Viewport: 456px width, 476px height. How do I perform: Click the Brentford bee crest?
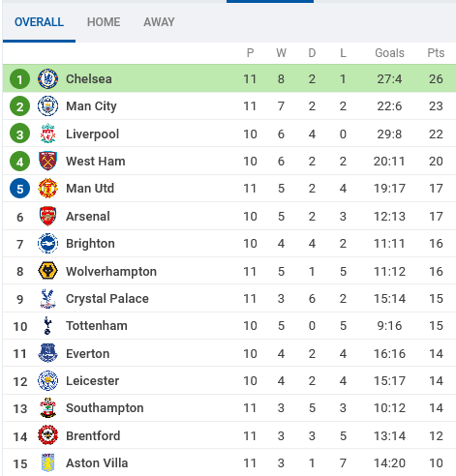click(x=47, y=435)
